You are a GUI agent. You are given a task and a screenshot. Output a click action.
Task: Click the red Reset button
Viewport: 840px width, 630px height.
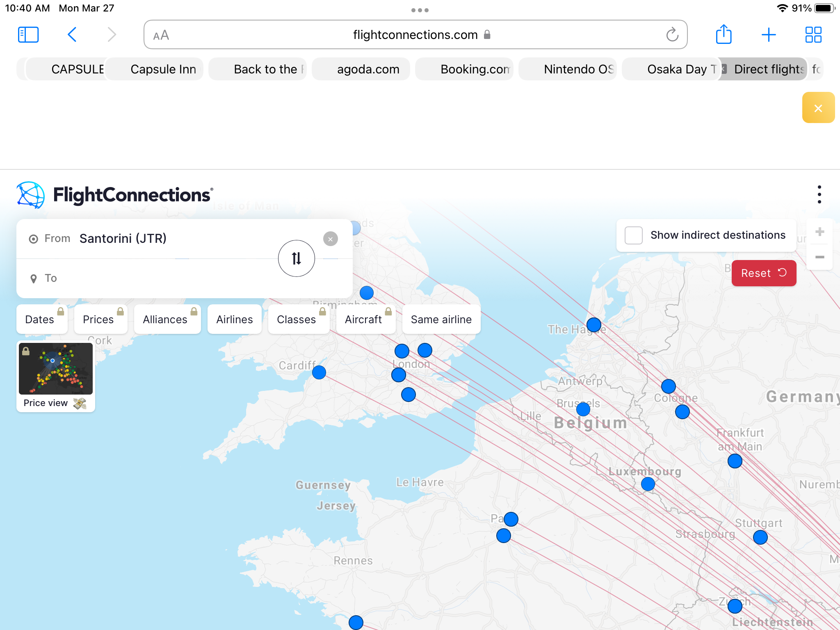764,273
